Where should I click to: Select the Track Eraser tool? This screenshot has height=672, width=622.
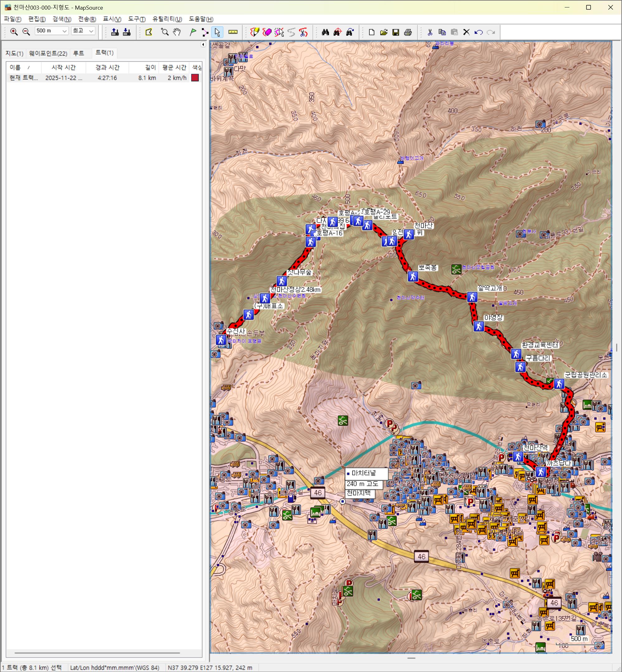pyautogui.click(x=267, y=32)
